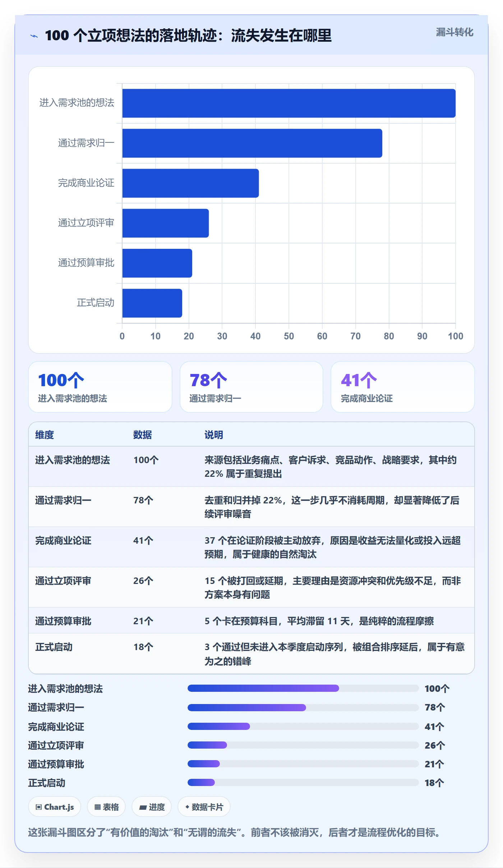Click the 漏斗转化 badge in the header
The height and width of the screenshot is (868, 503).
(x=454, y=32)
